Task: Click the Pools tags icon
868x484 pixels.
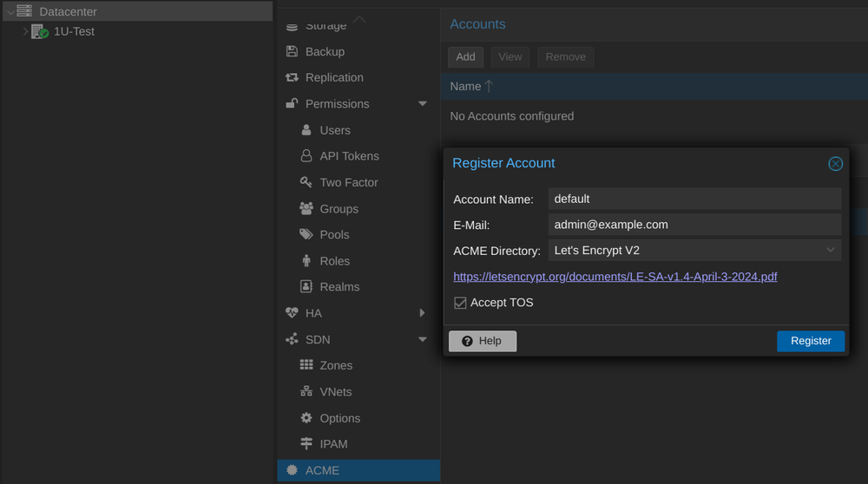Action: 306,235
